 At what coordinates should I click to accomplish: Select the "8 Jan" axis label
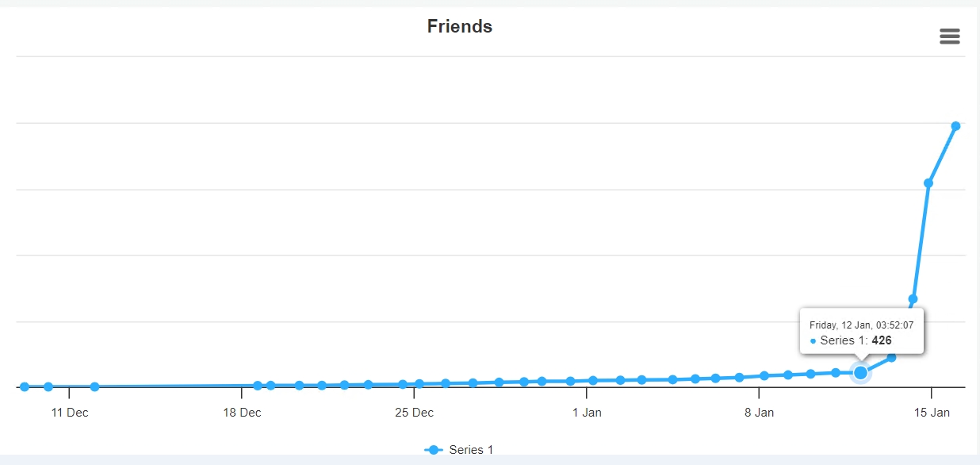759,413
